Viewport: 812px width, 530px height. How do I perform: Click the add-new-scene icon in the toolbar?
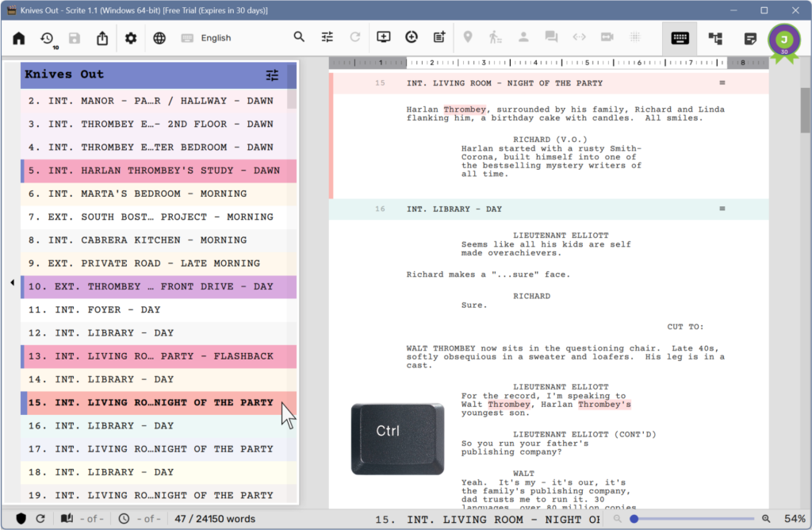(384, 37)
